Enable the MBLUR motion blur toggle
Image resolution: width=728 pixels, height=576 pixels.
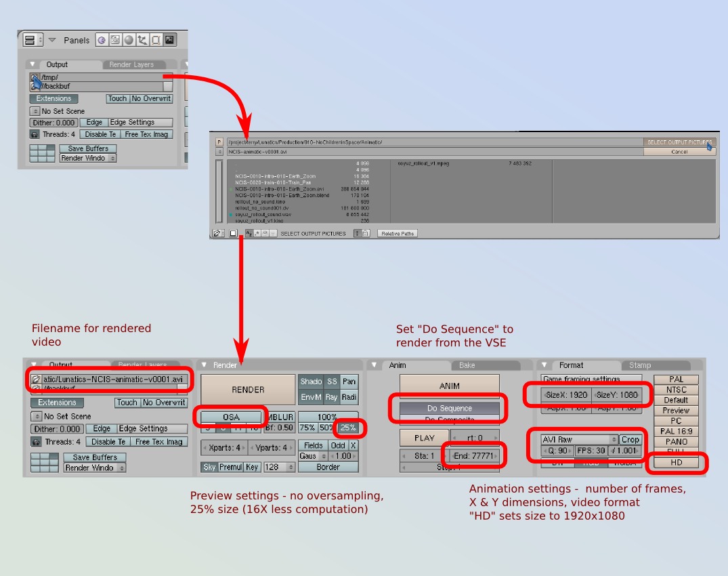tap(280, 417)
